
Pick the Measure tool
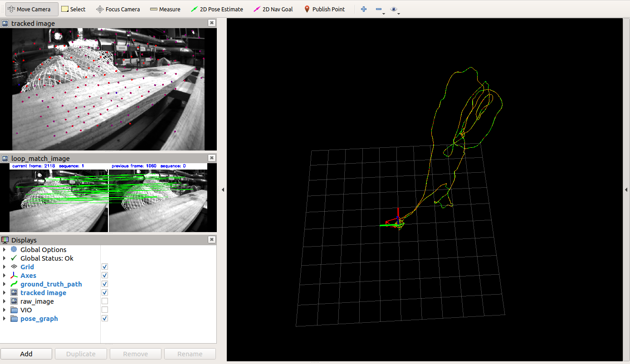165,9
